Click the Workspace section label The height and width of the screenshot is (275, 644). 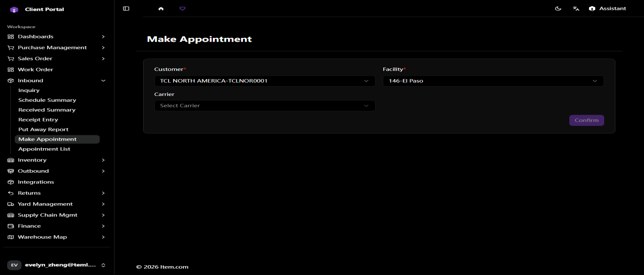click(21, 27)
